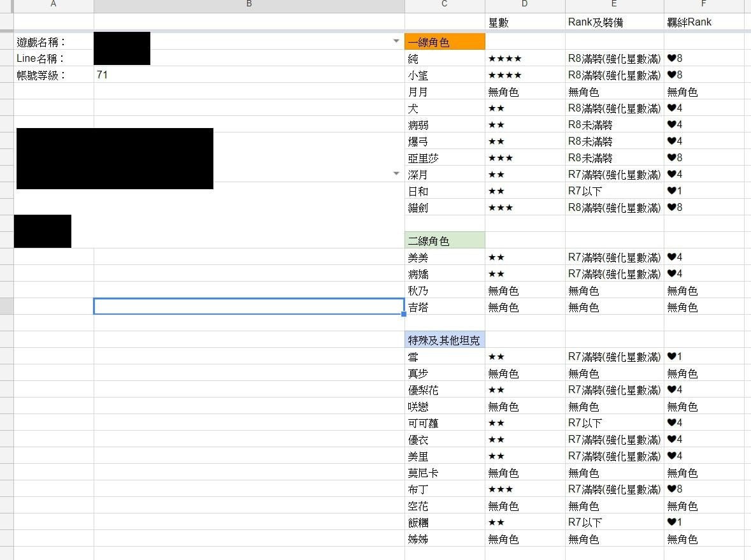Open the dropdown arrow beside 遊戲名稱 field
This screenshot has height=560, width=751.
(x=396, y=41)
